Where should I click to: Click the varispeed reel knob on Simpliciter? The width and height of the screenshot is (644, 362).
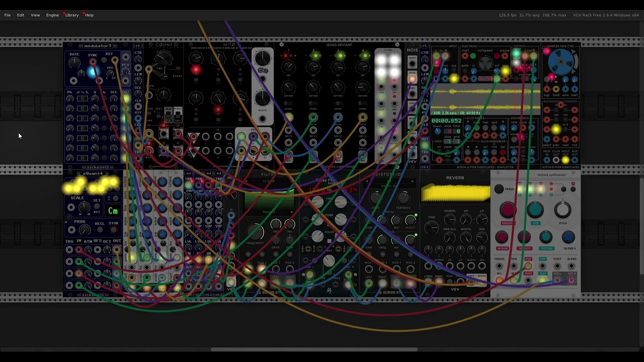485,63
